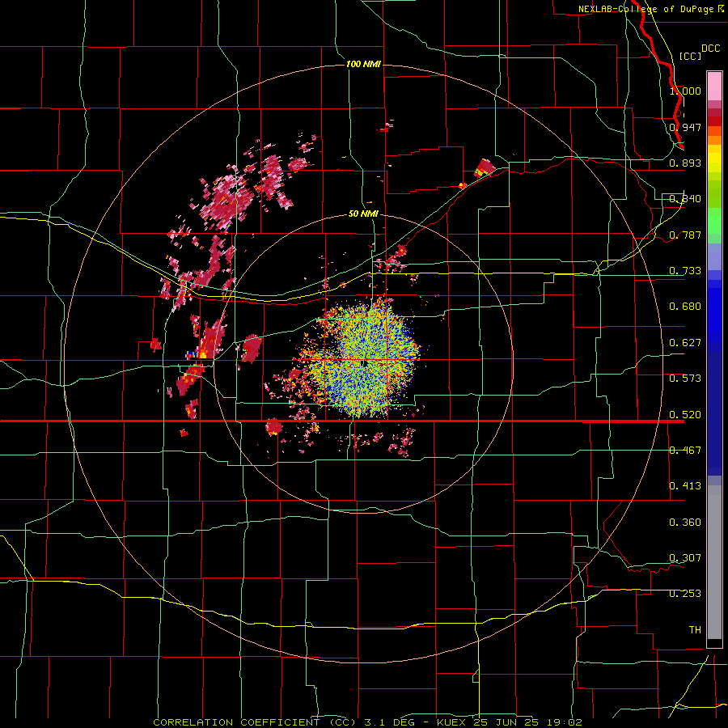Click the light pink segment of color bar

pyautogui.click(x=714, y=87)
